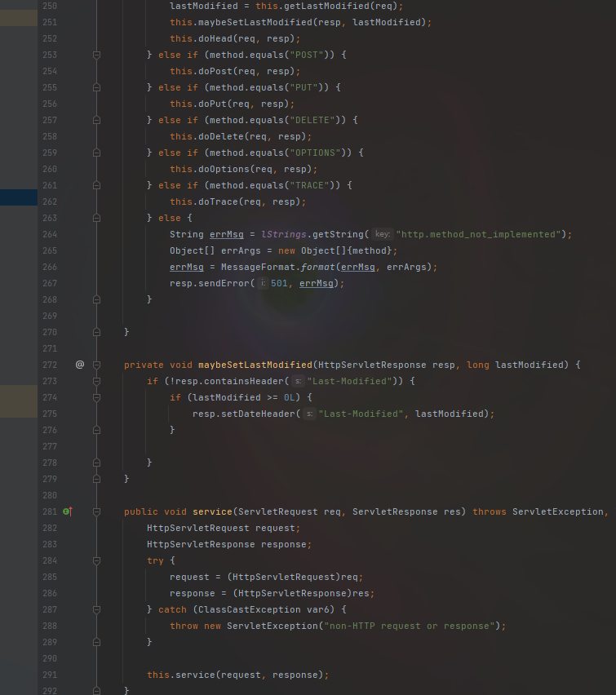Click the (HttpServletRequest) cast on line 285
Viewport: 616px width, 695px height.
click(284, 577)
